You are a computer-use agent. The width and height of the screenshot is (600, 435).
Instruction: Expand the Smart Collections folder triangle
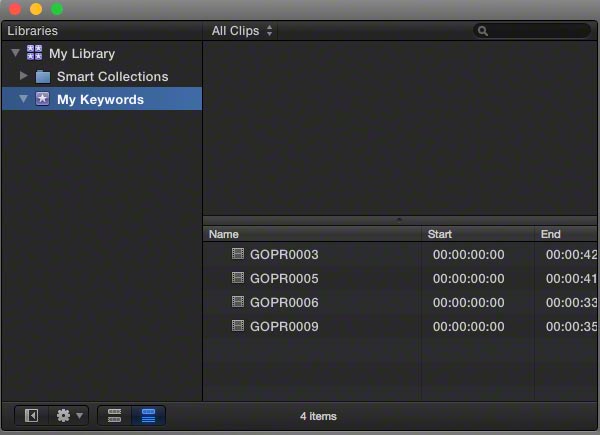tap(24, 76)
